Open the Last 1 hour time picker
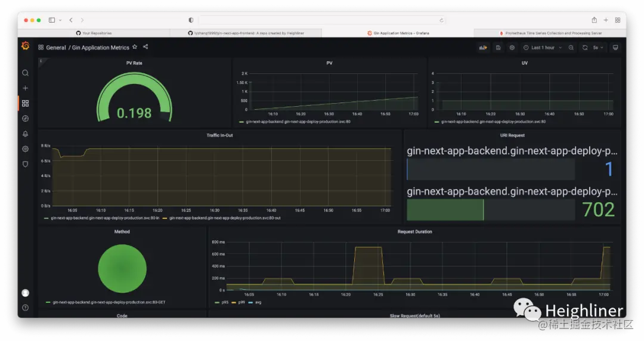Screen dimensions: 644x341 543,48
